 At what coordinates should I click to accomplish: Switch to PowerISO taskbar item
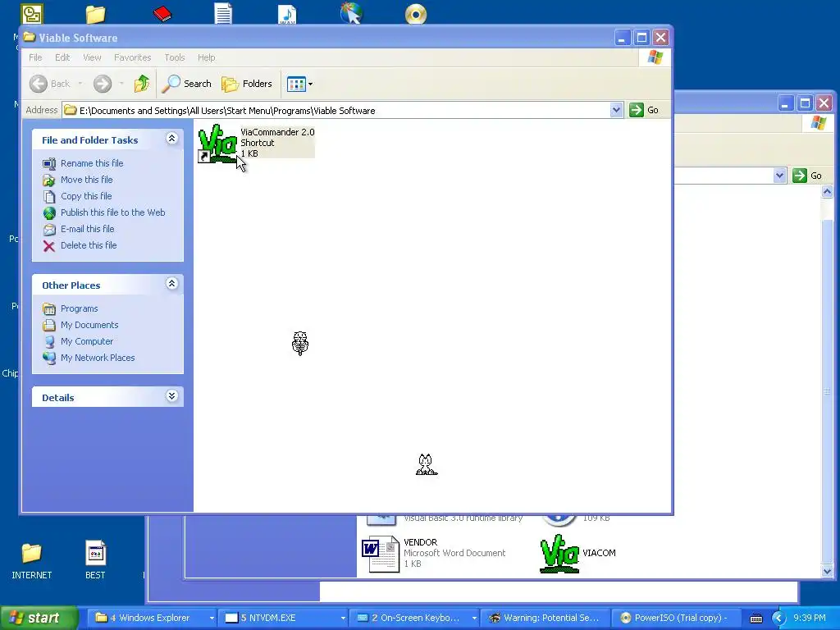tap(675, 618)
